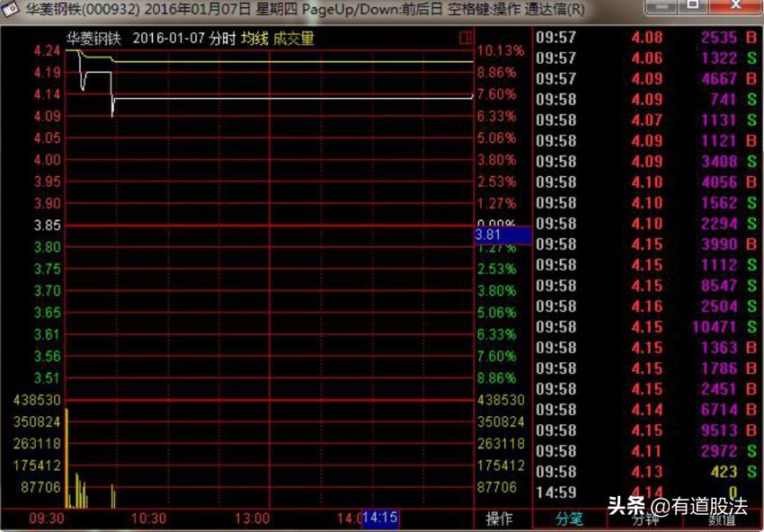Switch to the 分钟 tab
Screen dimensions: 764x532
coord(646,519)
